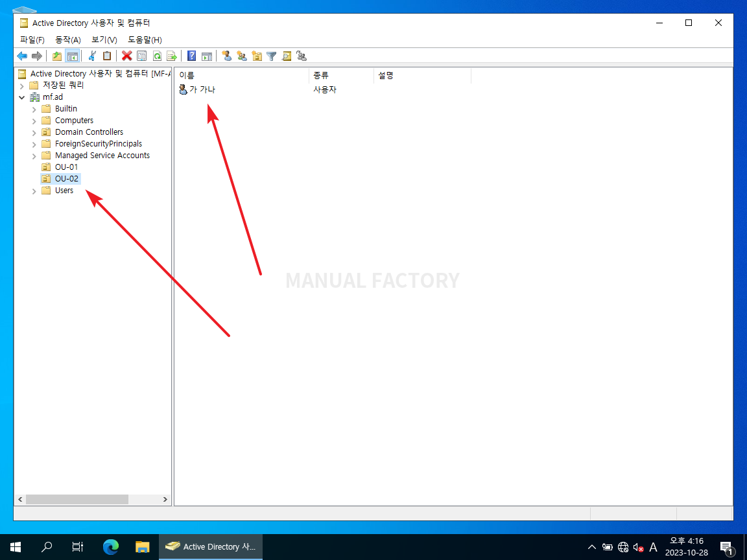The height and width of the screenshot is (560, 747).
Task: Click the muted volume tray icon
Action: (638, 548)
